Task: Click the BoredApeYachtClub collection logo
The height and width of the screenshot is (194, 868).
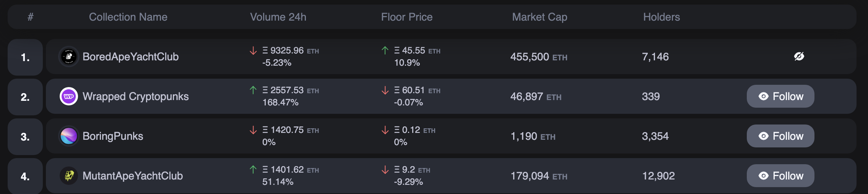Action: pos(69,57)
